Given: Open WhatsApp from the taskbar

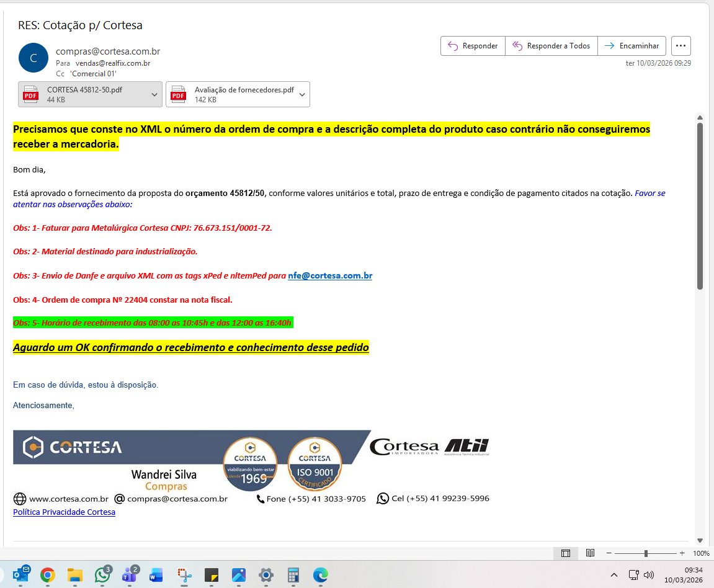Looking at the screenshot, I should (102, 575).
